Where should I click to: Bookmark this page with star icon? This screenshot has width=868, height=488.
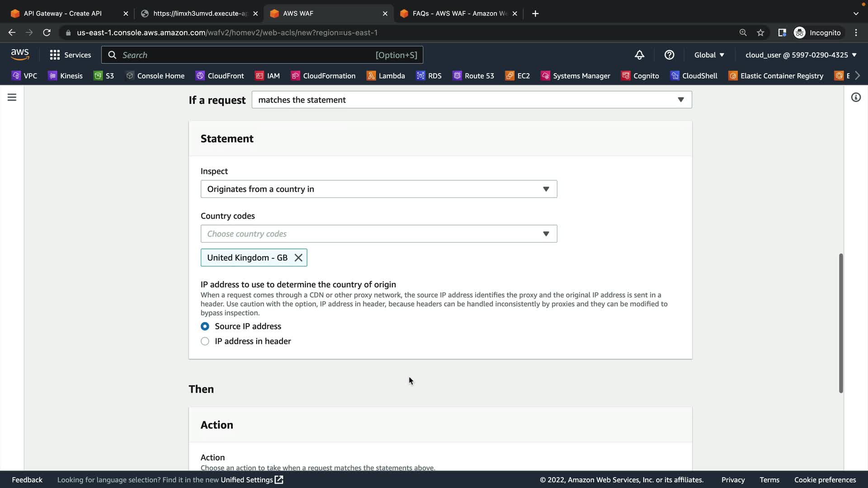pyautogui.click(x=760, y=33)
